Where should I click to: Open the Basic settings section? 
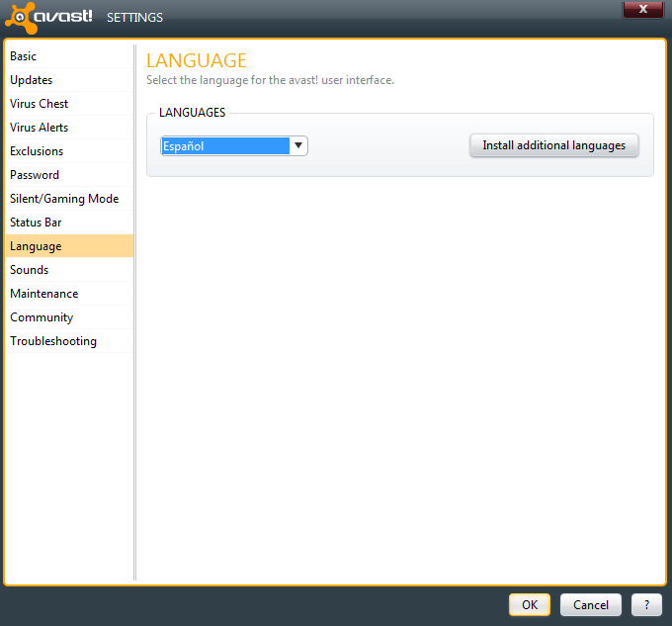click(69, 56)
